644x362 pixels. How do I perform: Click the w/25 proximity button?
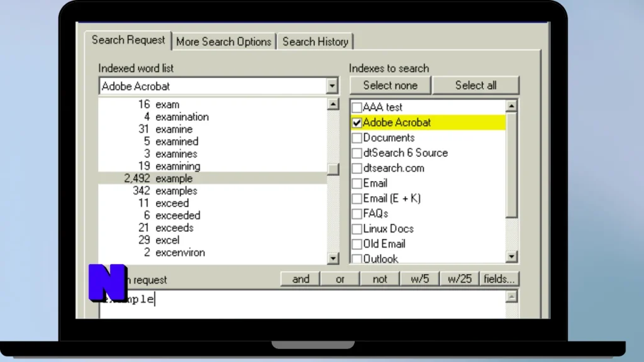[459, 279]
